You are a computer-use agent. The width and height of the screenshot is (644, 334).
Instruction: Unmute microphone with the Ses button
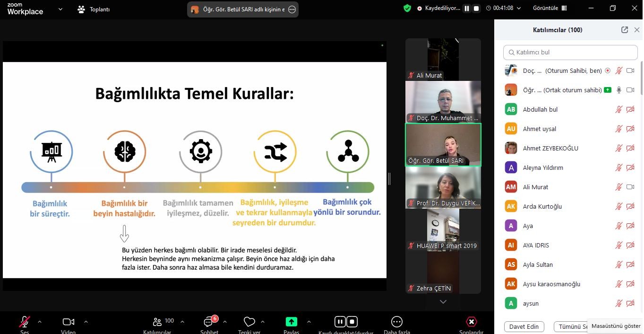(x=25, y=322)
